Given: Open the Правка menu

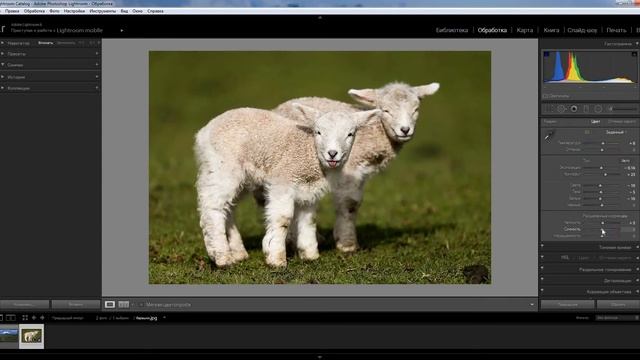Looking at the screenshot, I should pyautogui.click(x=12, y=11).
